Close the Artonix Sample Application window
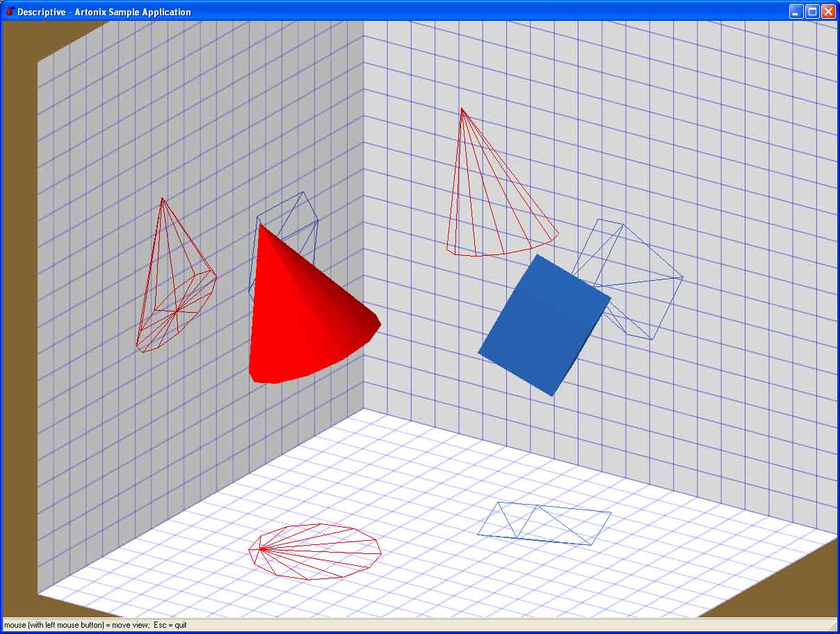The height and width of the screenshot is (634, 840). (828, 11)
